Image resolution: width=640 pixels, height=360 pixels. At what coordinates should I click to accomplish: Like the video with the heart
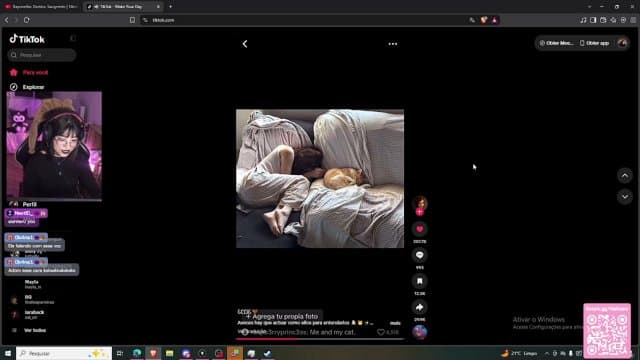420,229
